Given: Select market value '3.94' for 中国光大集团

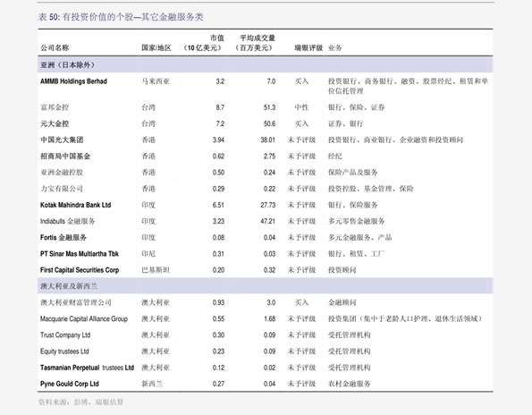Looking at the screenshot, I should pyautogui.click(x=218, y=140).
